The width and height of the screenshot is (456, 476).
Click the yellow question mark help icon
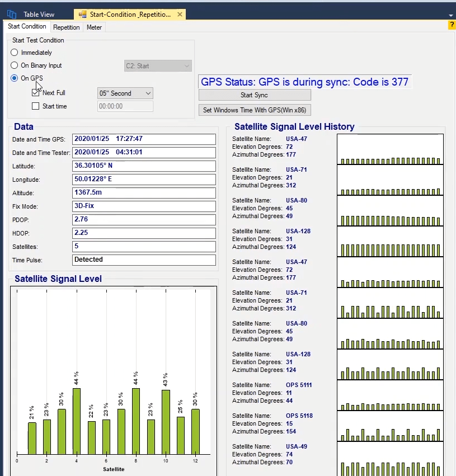[452, 25]
